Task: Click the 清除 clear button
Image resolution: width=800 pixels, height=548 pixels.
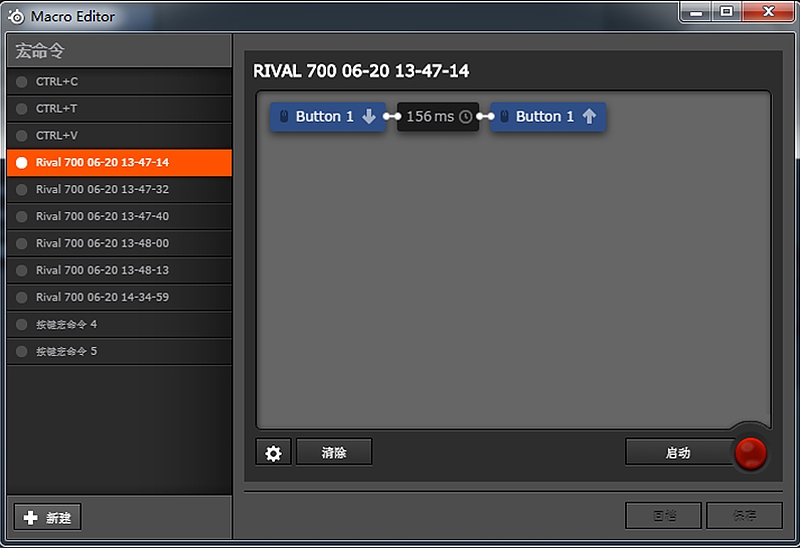Action: (334, 452)
